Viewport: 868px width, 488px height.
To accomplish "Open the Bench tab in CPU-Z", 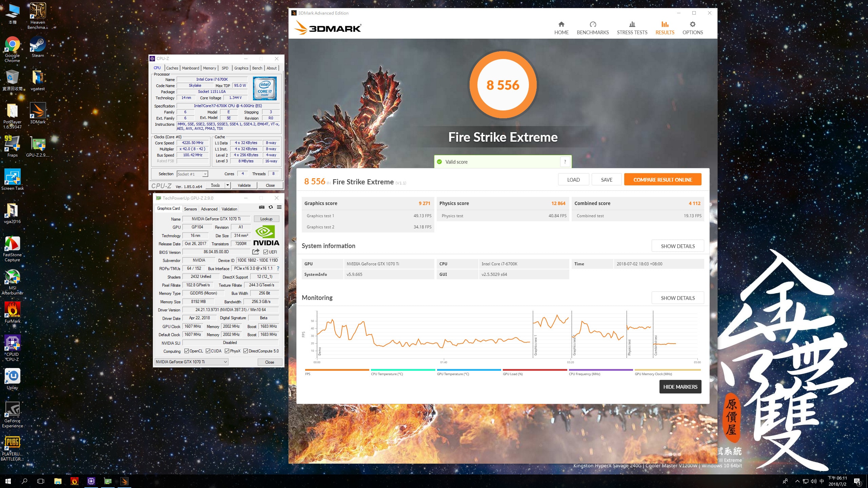I will tap(257, 68).
